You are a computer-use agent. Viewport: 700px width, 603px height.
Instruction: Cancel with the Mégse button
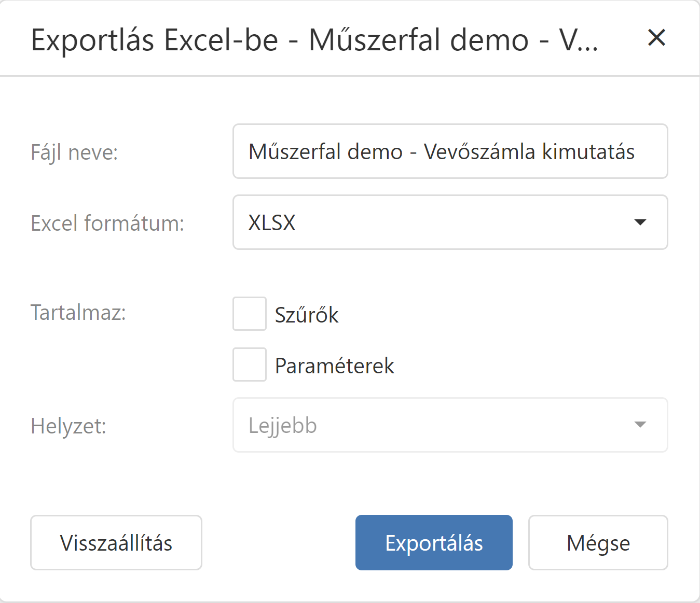click(598, 543)
